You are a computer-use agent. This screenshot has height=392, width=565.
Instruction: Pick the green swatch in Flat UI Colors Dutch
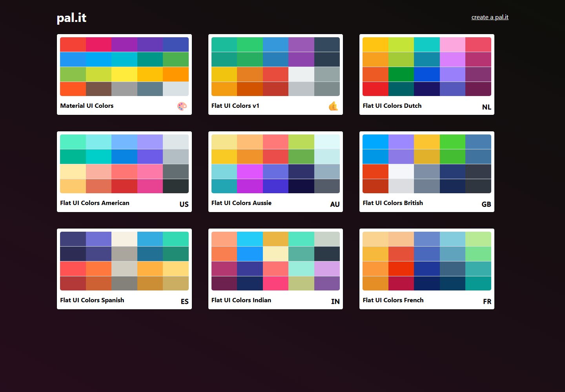[x=401, y=74]
